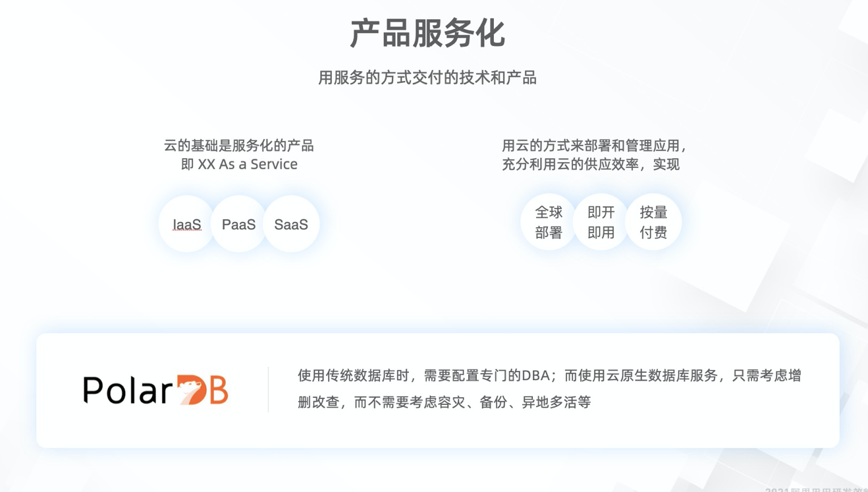Click the subtitle 用服务的方式交付的技术和产品
868x492 pixels.
(x=427, y=78)
